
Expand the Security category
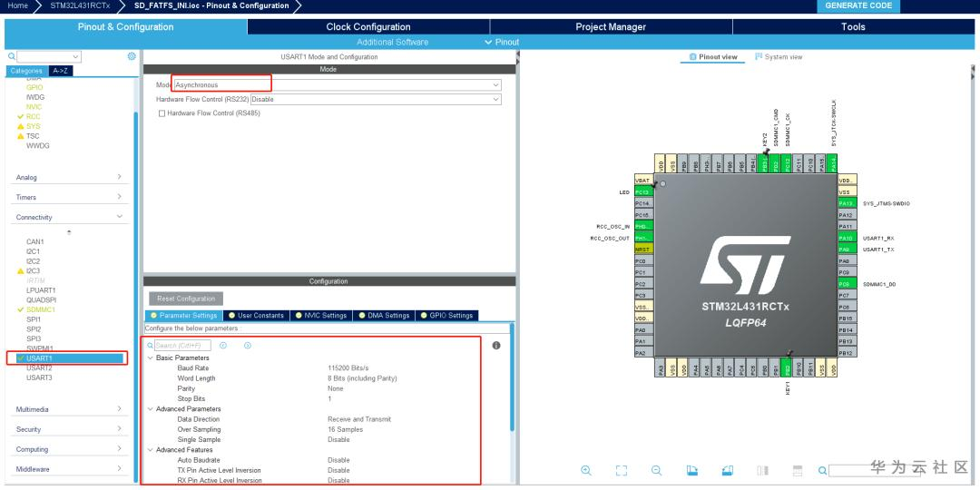coord(69,429)
